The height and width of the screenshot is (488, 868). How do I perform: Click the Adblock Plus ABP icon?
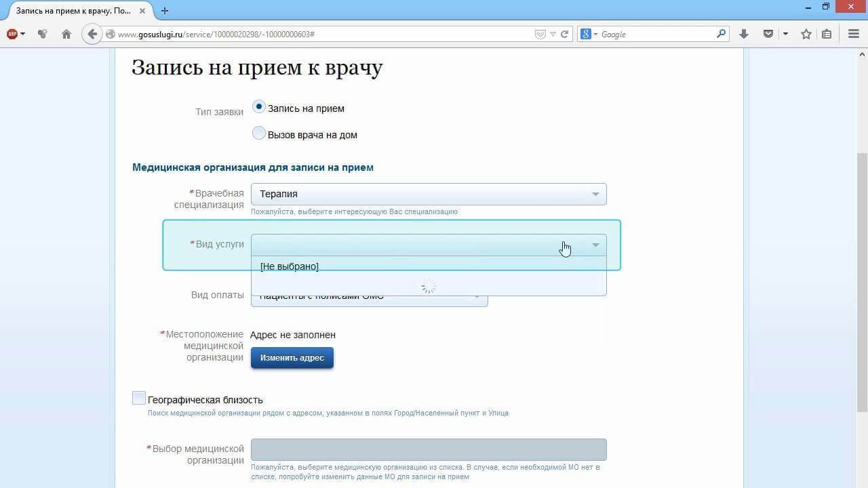(12, 34)
